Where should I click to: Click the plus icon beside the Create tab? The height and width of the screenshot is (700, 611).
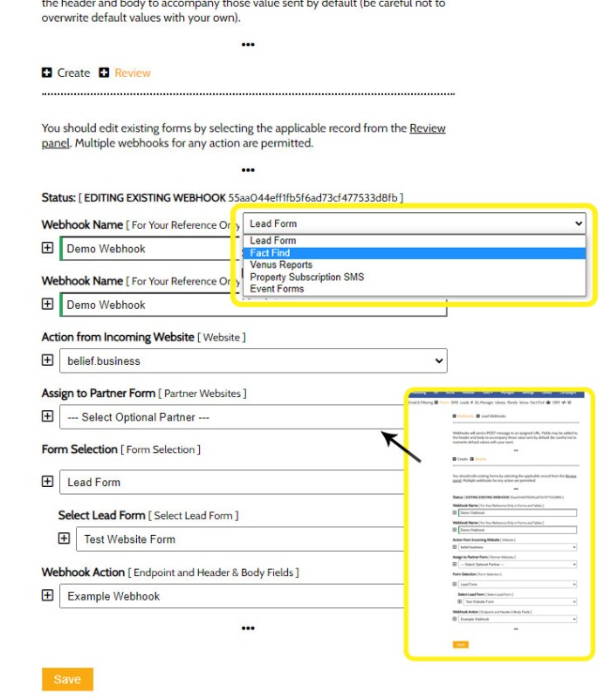tap(47, 72)
